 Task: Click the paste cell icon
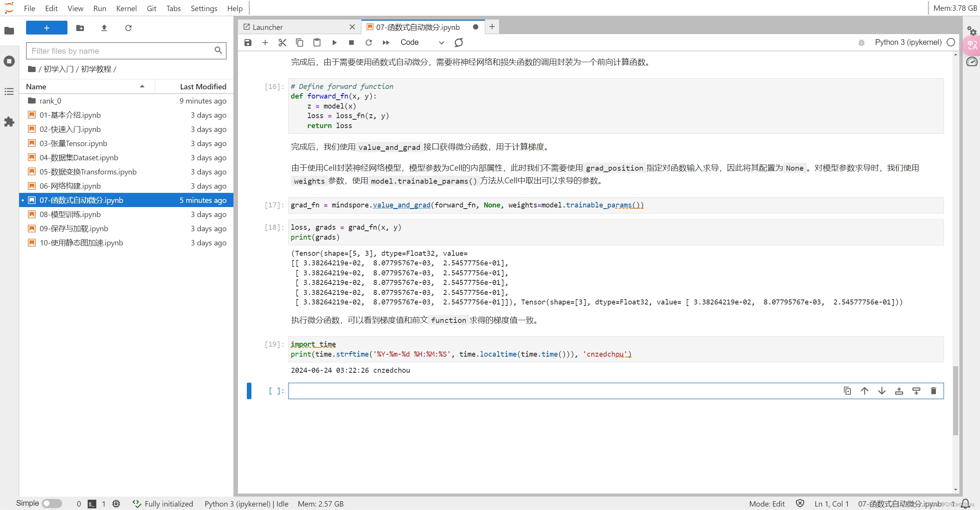(x=317, y=42)
